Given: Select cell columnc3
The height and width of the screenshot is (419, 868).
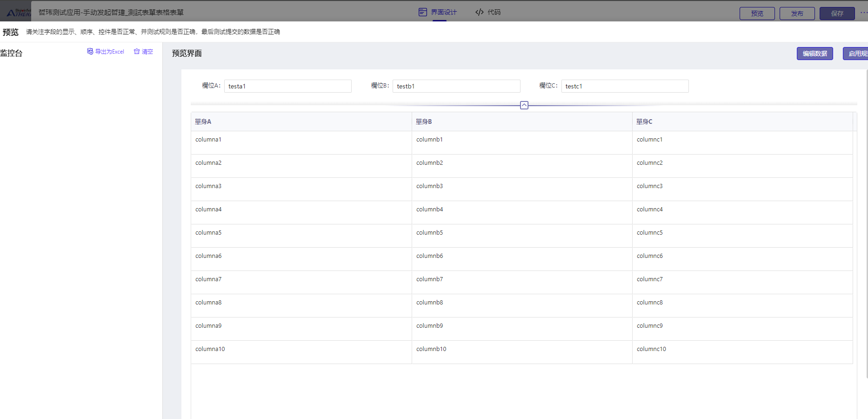Looking at the screenshot, I should (x=742, y=189).
